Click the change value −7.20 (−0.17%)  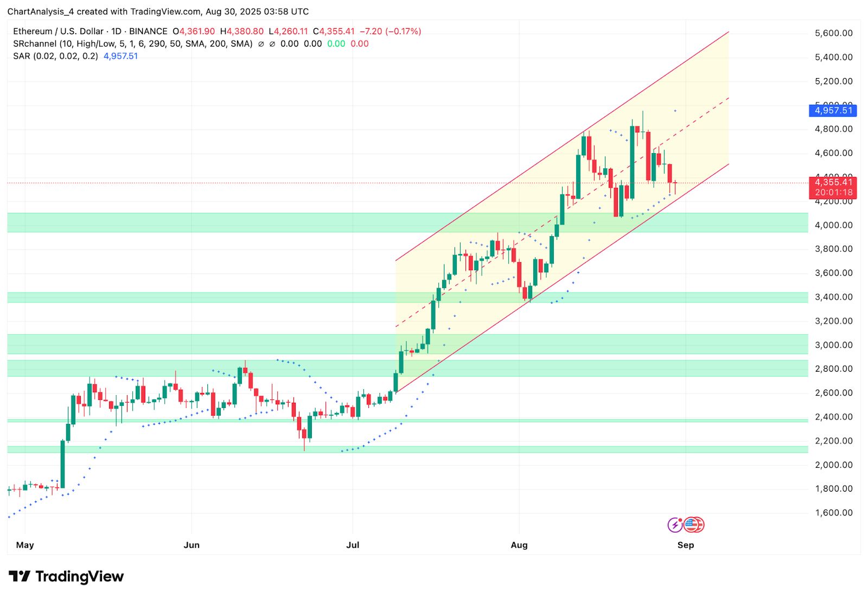pyautogui.click(x=391, y=31)
